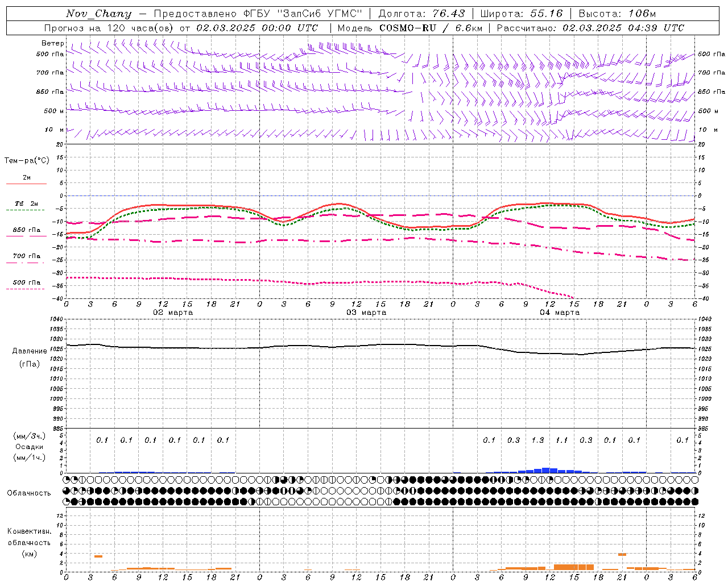
Task: Click the Td 2м dew point legend
Action: click(x=26, y=203)
